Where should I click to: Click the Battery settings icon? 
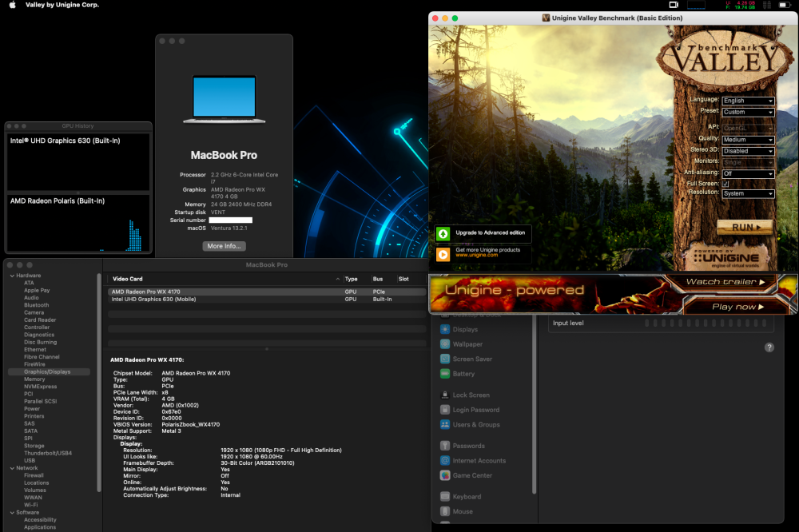coord(445,374)
